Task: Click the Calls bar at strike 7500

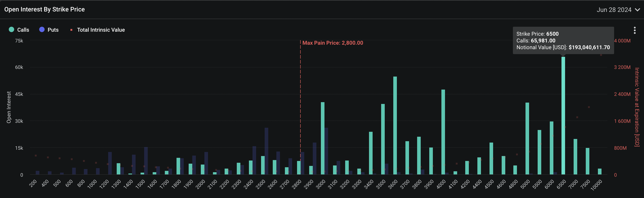Action: point(588,161)
